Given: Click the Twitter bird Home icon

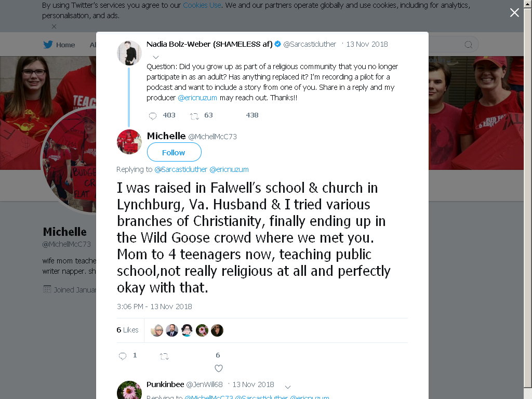Looking at the screenshot, I should click(48, 45).
